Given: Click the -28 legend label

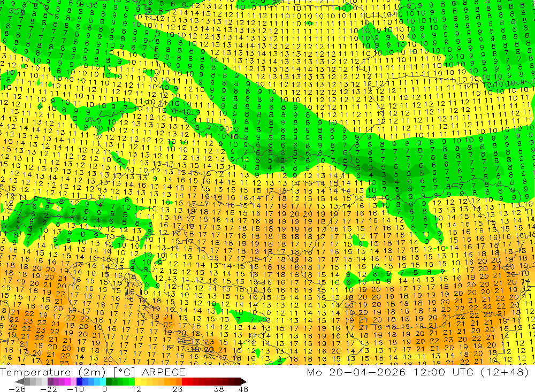Looking at the screenshot, I should pyautogui.click(x=17, y=389).
